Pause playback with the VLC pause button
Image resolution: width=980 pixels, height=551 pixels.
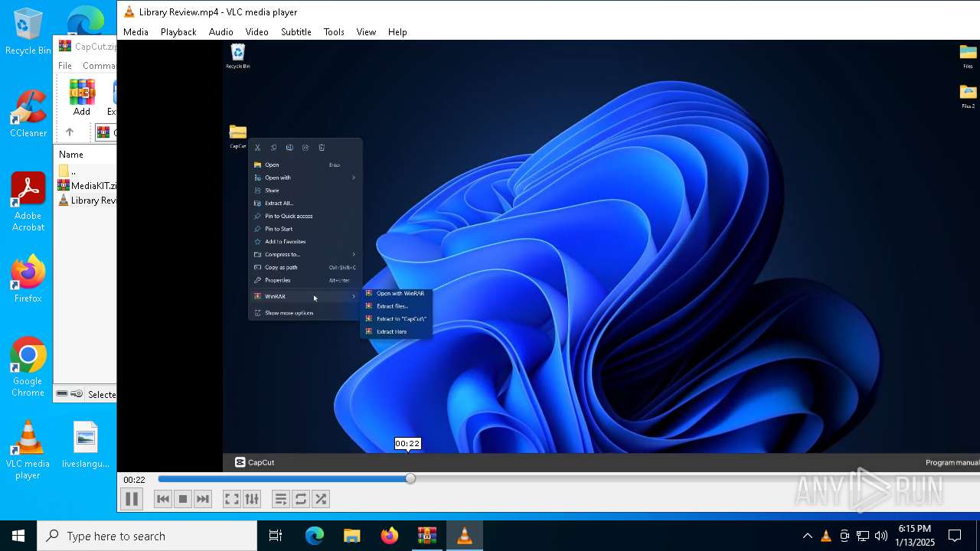(x=132, y=499)
